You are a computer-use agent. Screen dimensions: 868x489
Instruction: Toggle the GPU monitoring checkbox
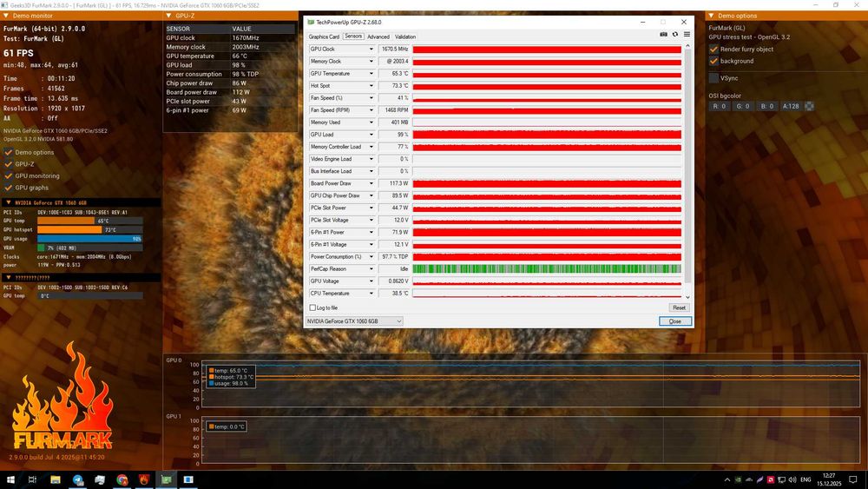point(9,175)
